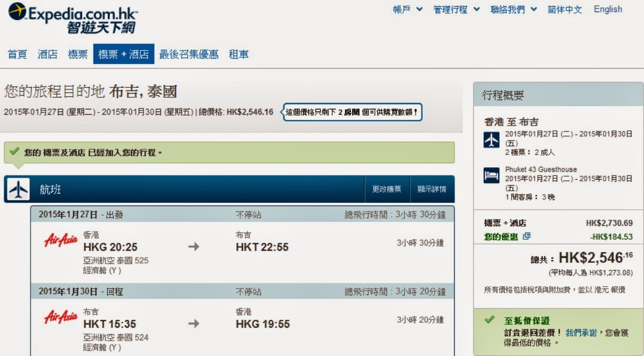The width and height of the screenshot is (644, 356).
Task: Open the 聯絡我們 dropdown menu
Action: [x=514, y=9]
